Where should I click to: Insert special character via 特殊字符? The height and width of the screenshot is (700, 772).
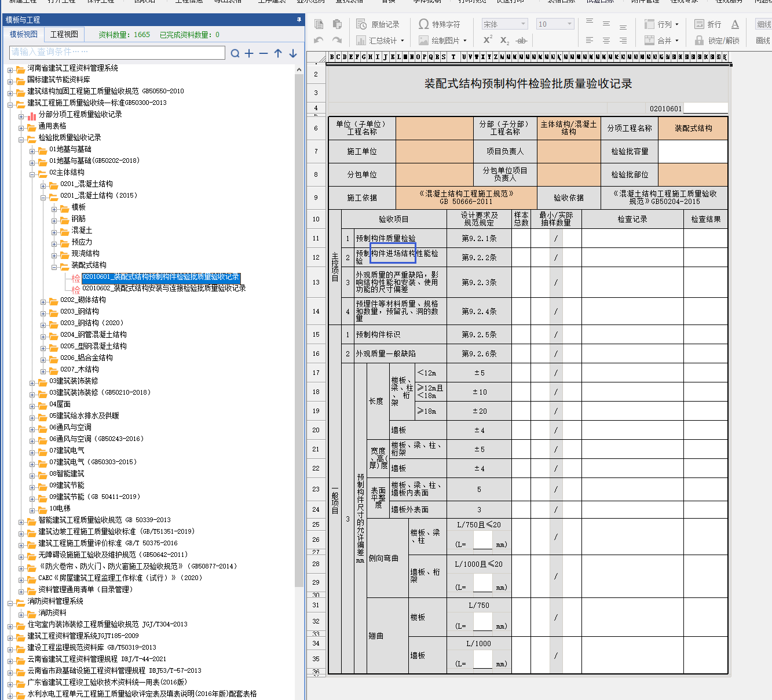[440, 24]
